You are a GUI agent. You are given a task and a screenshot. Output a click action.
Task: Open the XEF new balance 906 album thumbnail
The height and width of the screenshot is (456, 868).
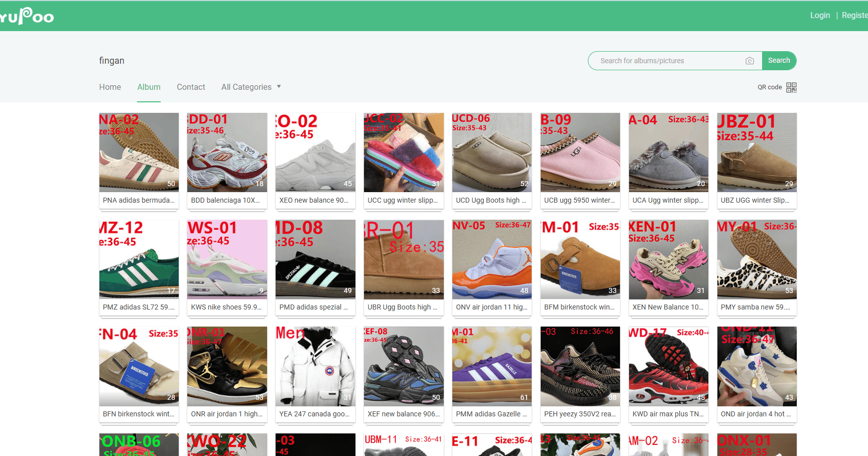tap(404, 366)
